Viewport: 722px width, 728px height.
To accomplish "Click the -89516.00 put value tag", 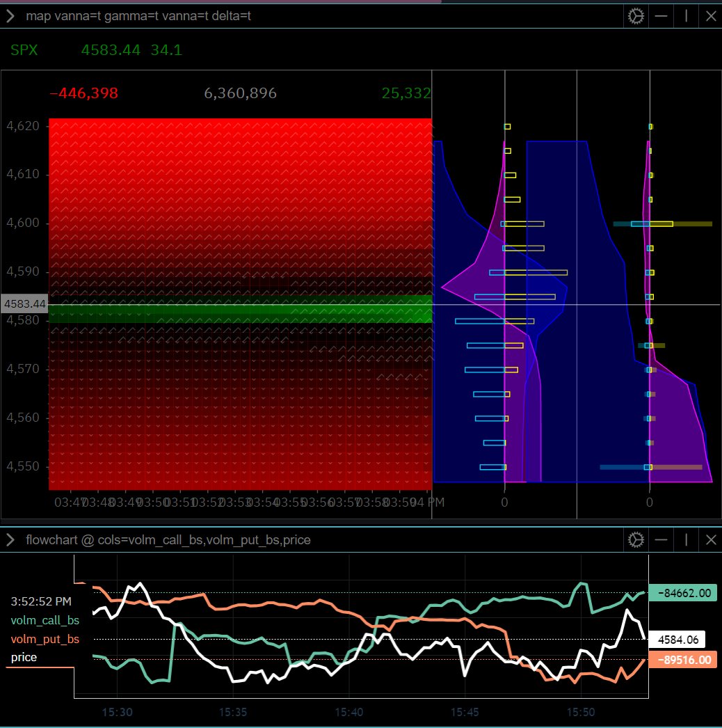I will 682,660.
